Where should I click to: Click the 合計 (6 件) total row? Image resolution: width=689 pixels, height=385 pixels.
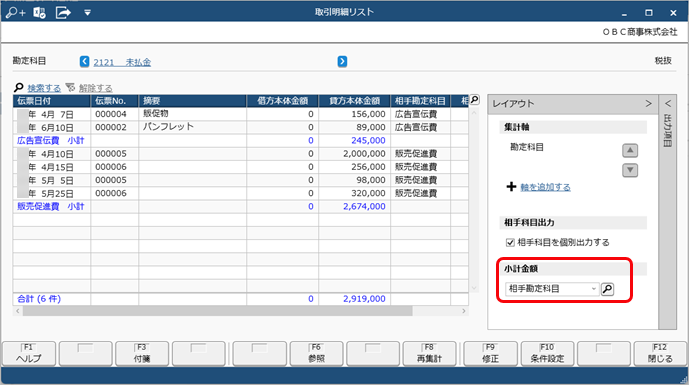coord(240,299)
